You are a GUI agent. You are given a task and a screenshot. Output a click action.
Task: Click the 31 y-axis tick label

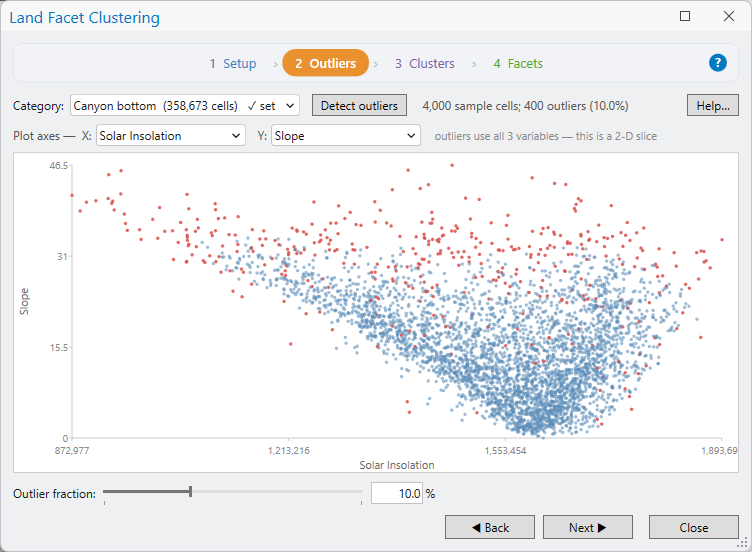(62, 257)
